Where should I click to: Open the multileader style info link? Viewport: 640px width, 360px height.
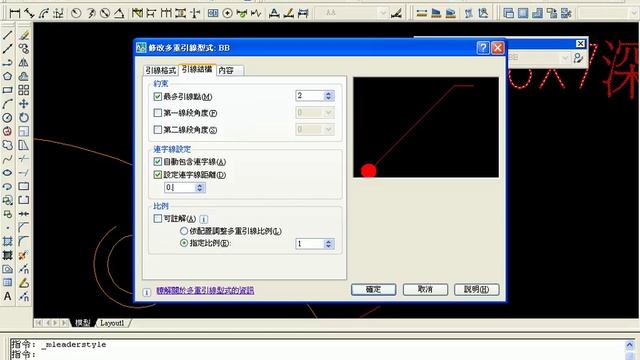(205, 291)
